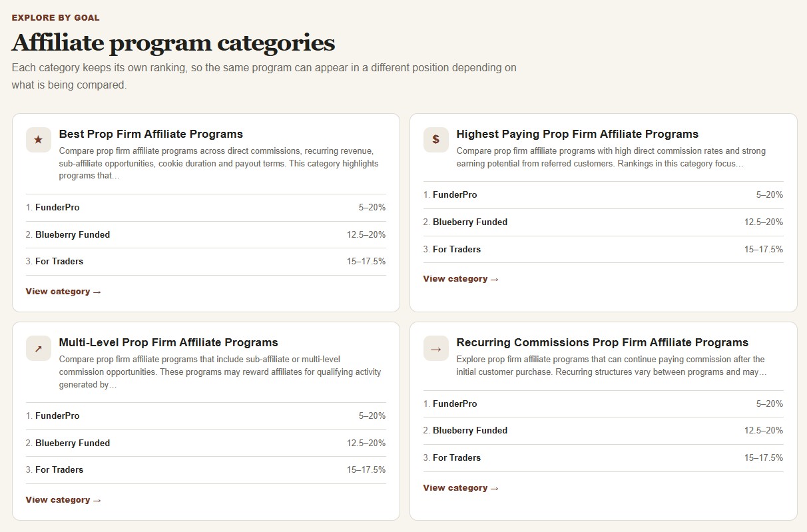Image resolution: width=807 pixels, height=532 pixels.
Task: Click 15–17.5% rate in Multi-Level card
Action: click(x=366, y=470)
